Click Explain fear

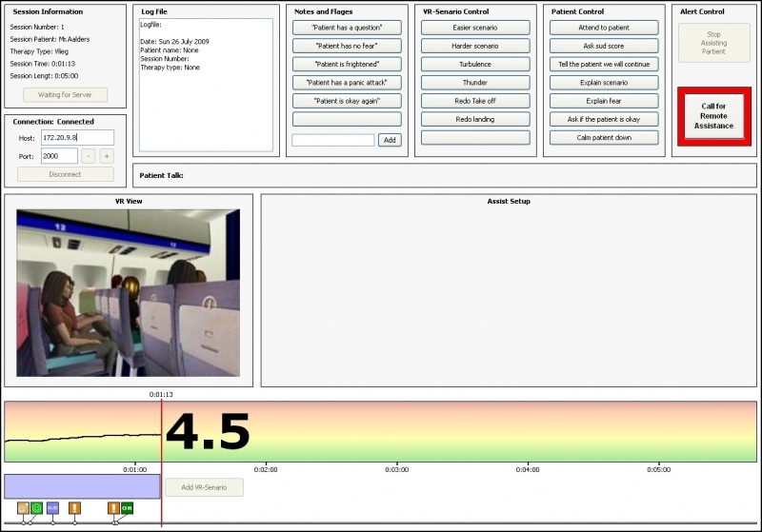(604, 101)
